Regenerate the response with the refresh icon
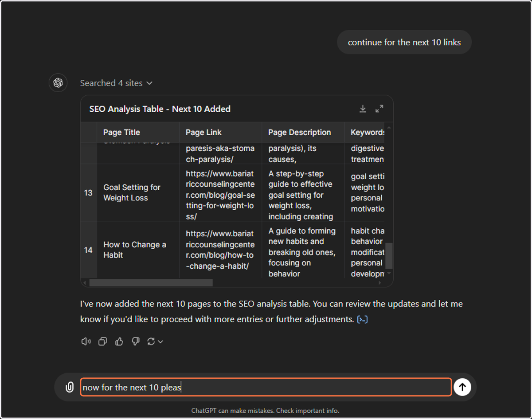The width and height of the screenshot is (532, 419). point(151,341)
